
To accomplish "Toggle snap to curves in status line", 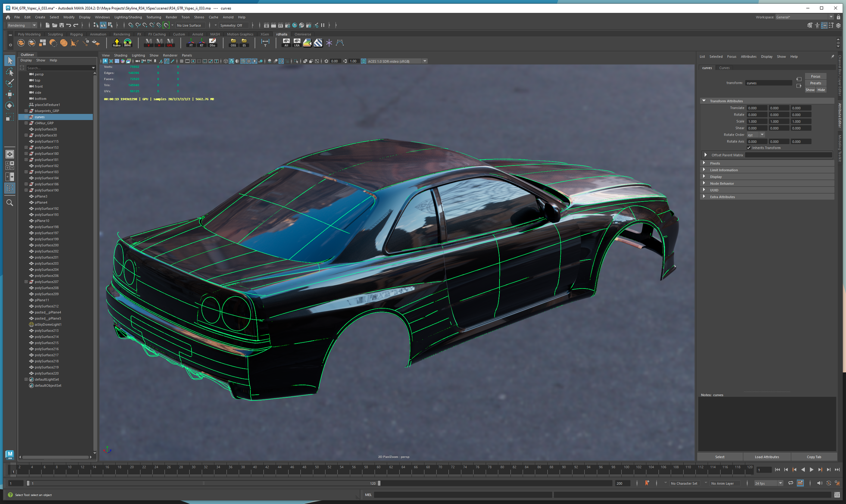I will coord(138,25).
